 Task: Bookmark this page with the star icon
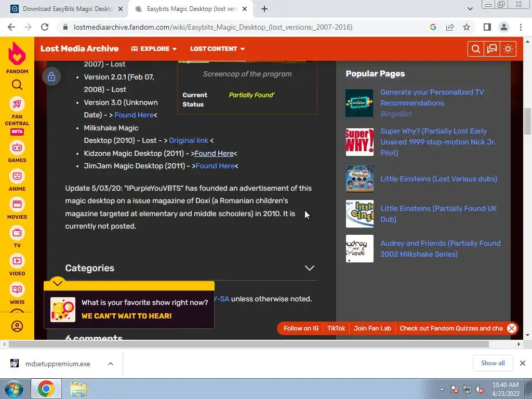pos(467,27)
